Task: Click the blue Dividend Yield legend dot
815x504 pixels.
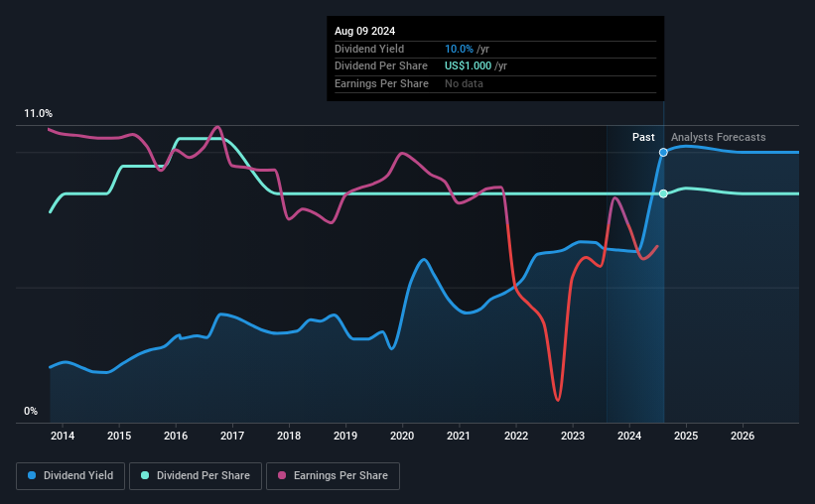Action: pyautogui.click(x=32, y=475)
